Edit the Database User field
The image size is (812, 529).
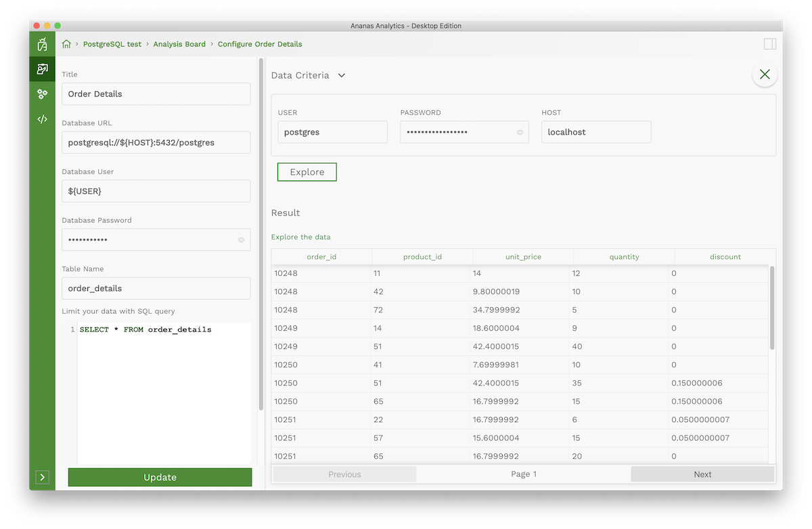(156, 191)
